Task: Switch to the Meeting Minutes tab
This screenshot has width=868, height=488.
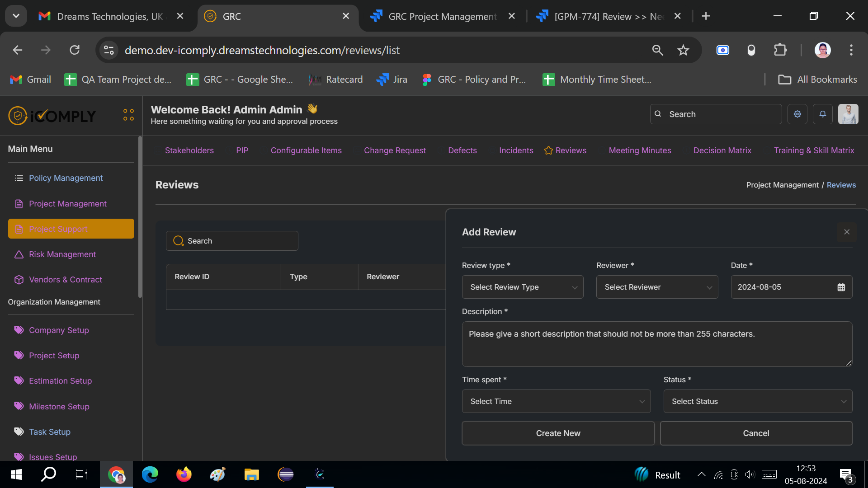Action: [x=640, y=150]
